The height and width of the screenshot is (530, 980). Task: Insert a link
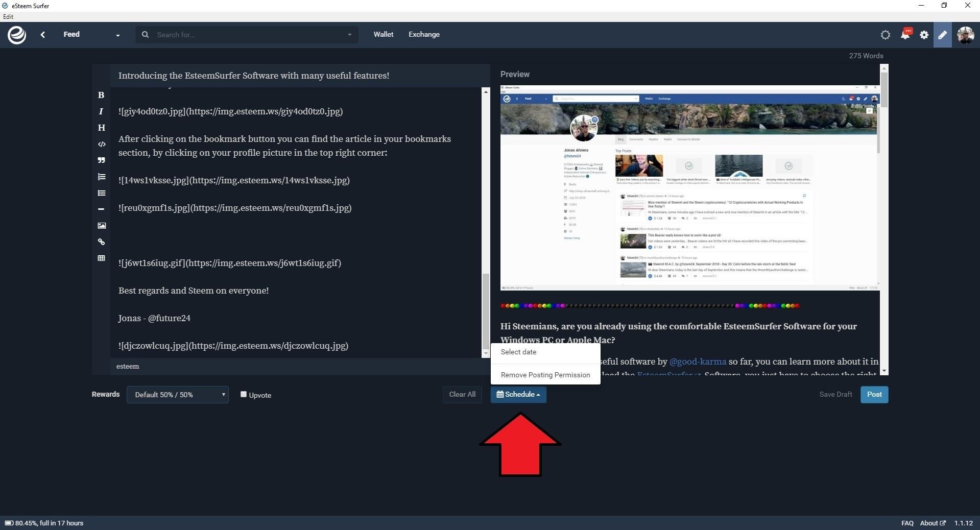click(x=101, y=242)
